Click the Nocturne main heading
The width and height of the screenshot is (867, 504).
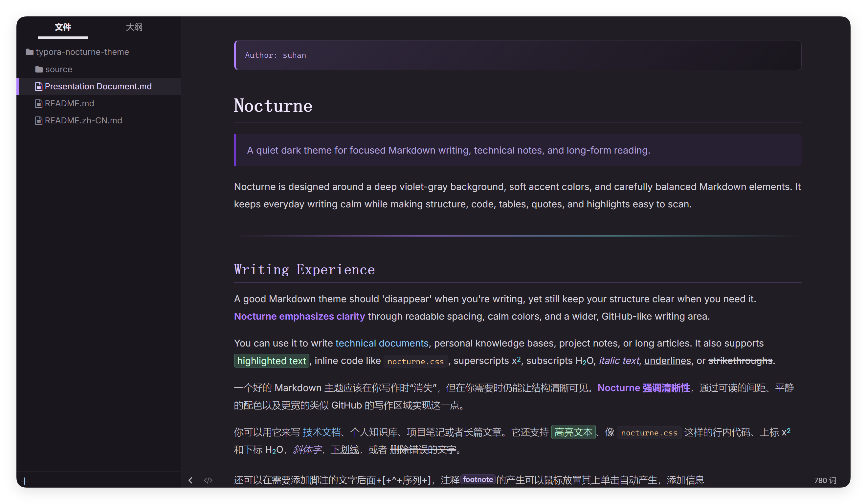273,106
